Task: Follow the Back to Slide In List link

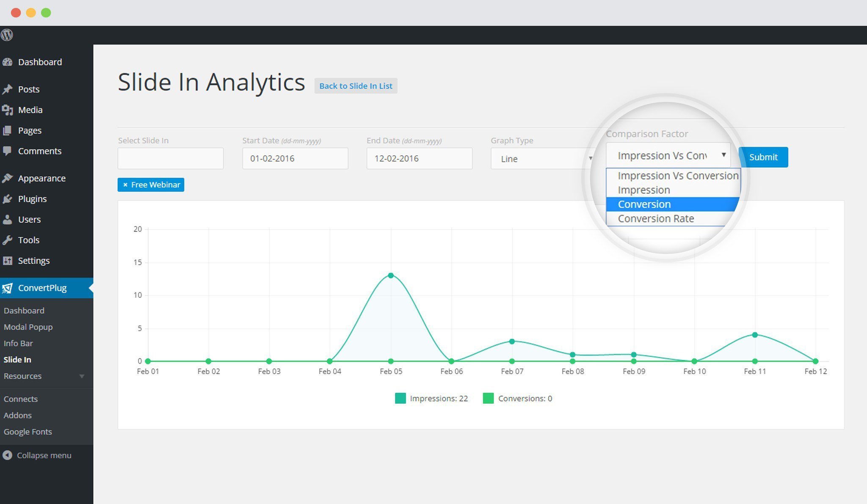Action: (356, 86)
